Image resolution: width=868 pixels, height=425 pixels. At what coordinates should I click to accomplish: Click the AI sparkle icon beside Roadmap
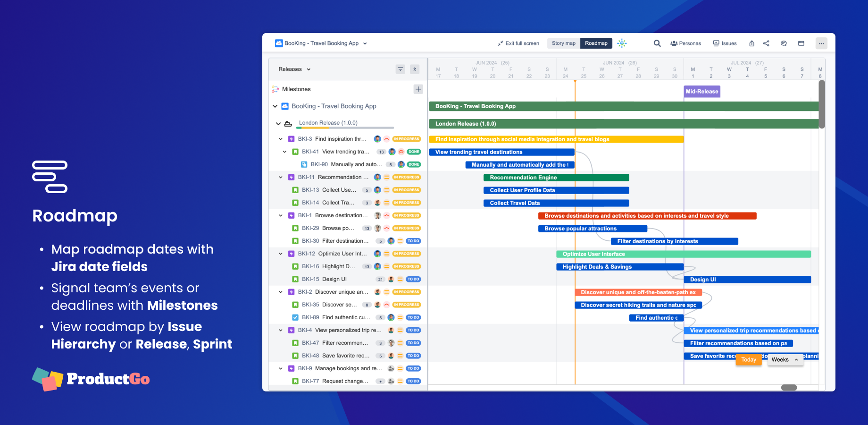coord(622,43)
